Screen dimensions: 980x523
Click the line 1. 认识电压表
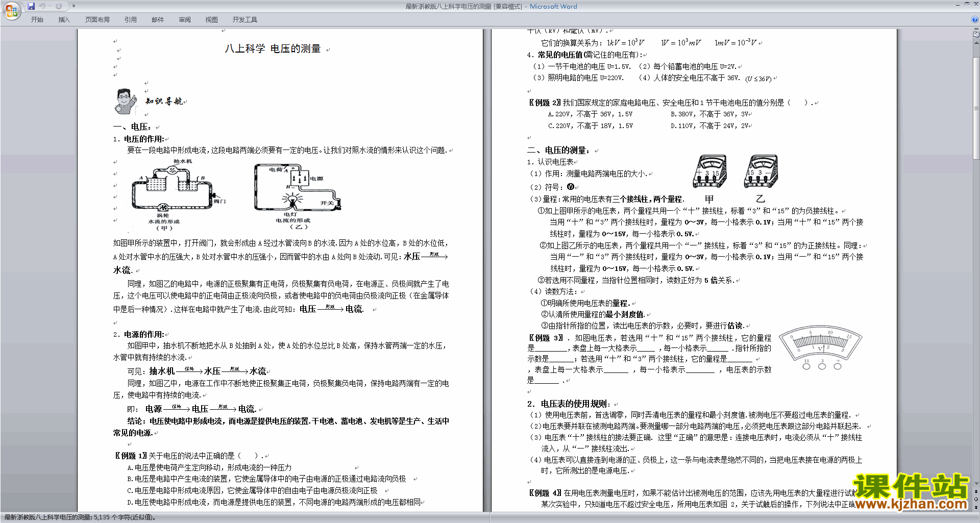550,162
